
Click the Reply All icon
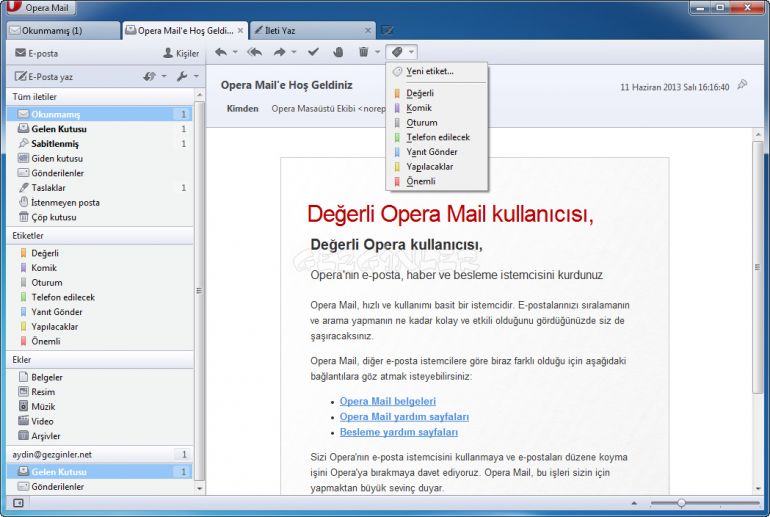(x=254, y=52)
